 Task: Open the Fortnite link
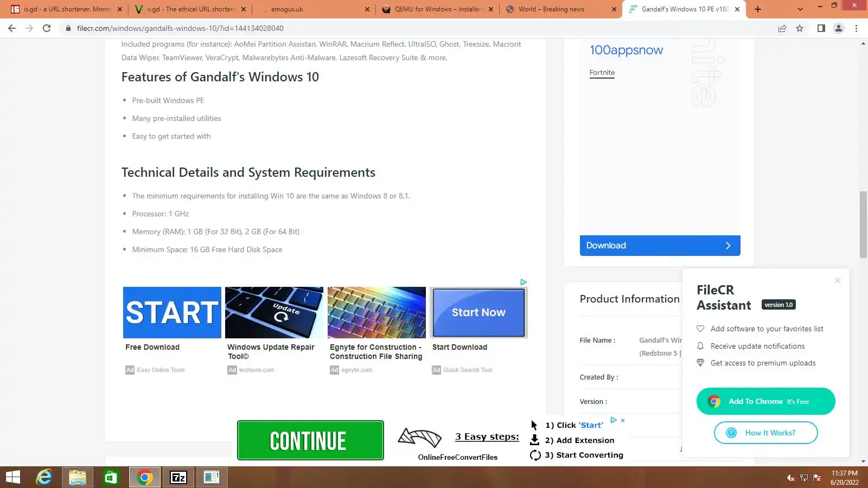[602, 73]
